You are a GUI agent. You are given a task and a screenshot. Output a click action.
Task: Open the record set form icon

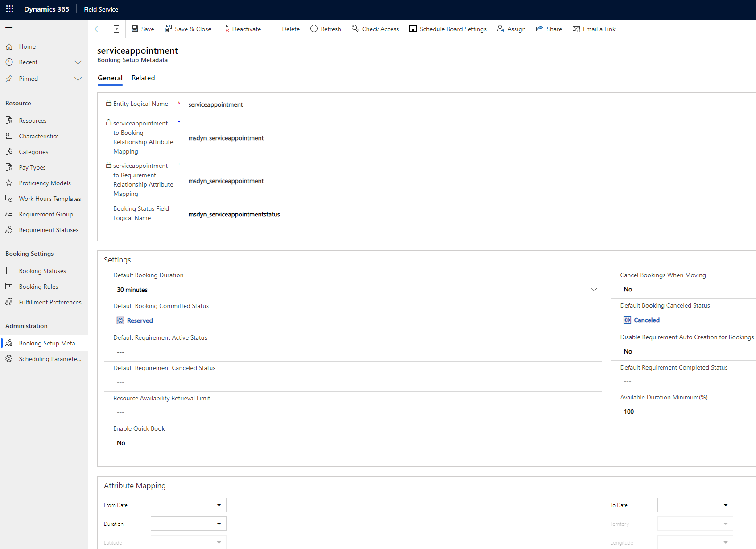(x=116, y=29)
